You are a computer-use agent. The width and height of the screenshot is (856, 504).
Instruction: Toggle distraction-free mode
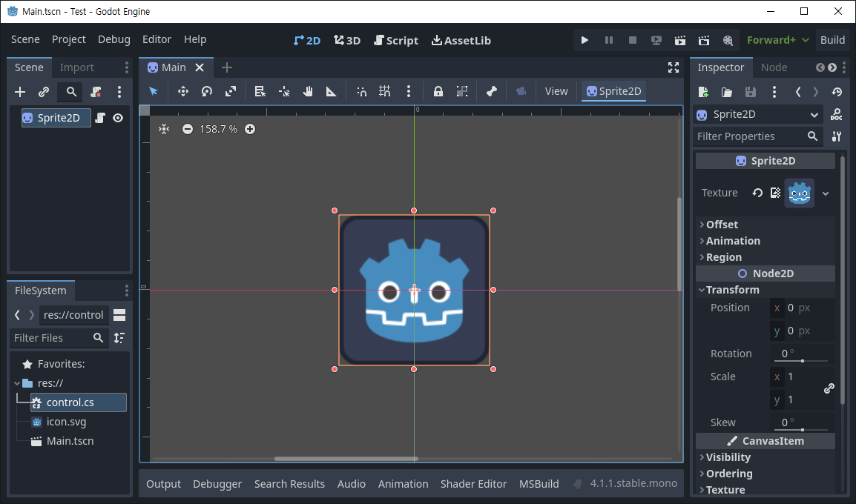point(674,67)
